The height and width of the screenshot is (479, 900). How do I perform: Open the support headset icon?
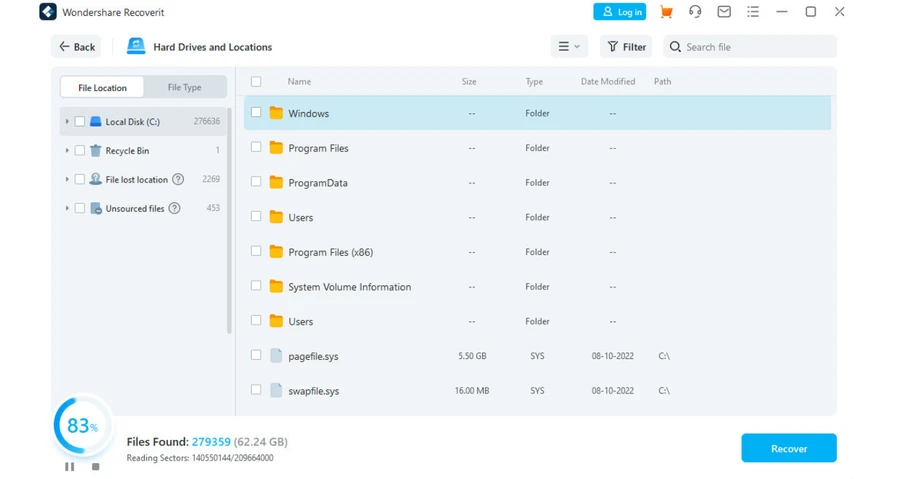(x=695, y=12)
